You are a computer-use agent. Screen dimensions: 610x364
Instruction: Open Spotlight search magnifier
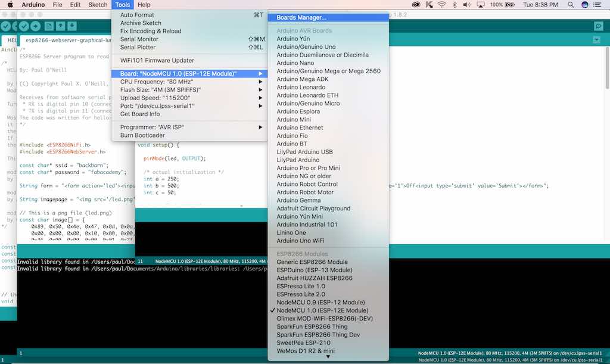coord(571,5)
